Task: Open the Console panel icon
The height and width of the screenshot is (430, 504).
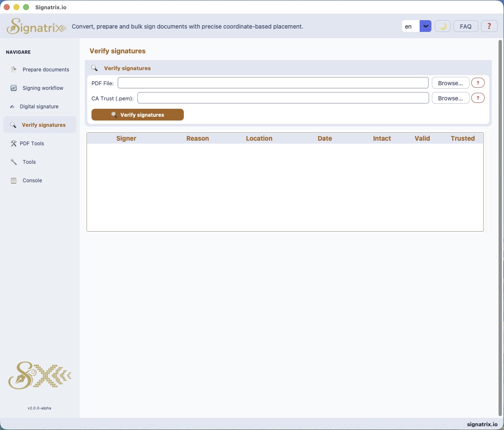Action: pyautogui.click(x=13, y=180)
